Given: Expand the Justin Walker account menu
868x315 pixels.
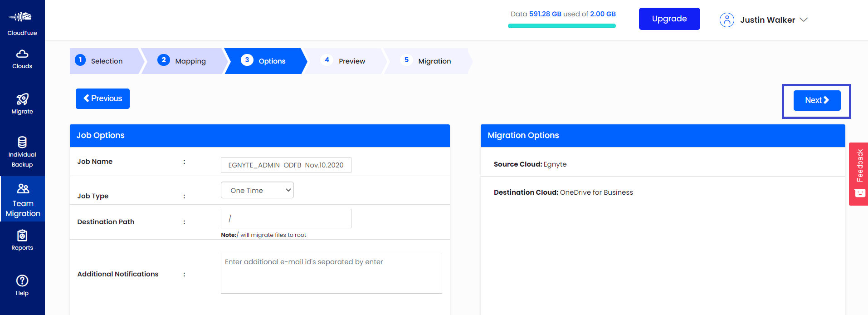Looking at the screenshot, I should (804, 20).
